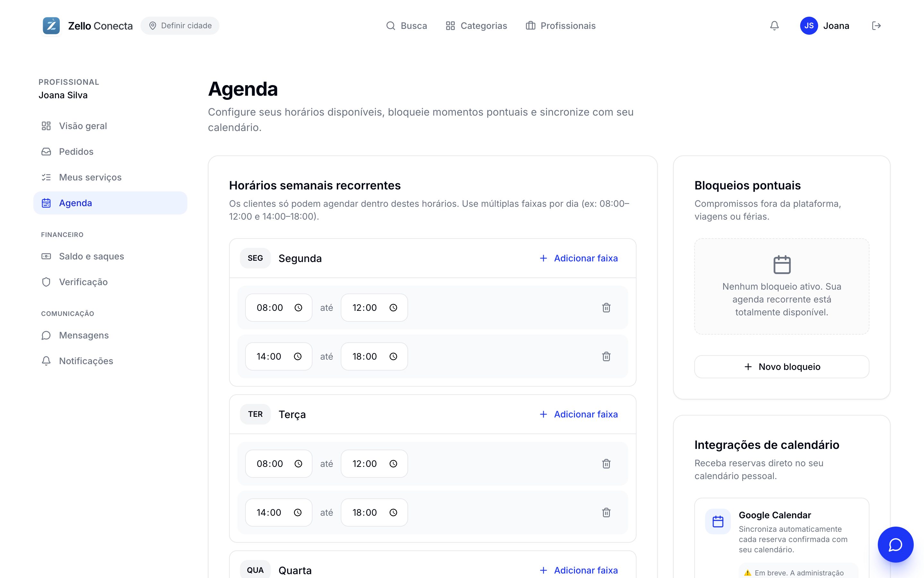Edit Terça end time 12:00

[x=374, y=464]
